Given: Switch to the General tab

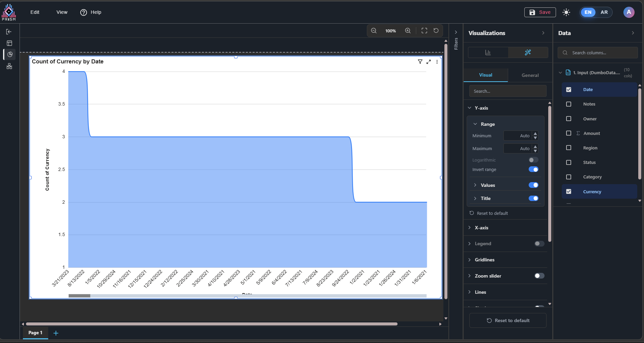Looking at the screenshot, I should click(x=530, y=75).
